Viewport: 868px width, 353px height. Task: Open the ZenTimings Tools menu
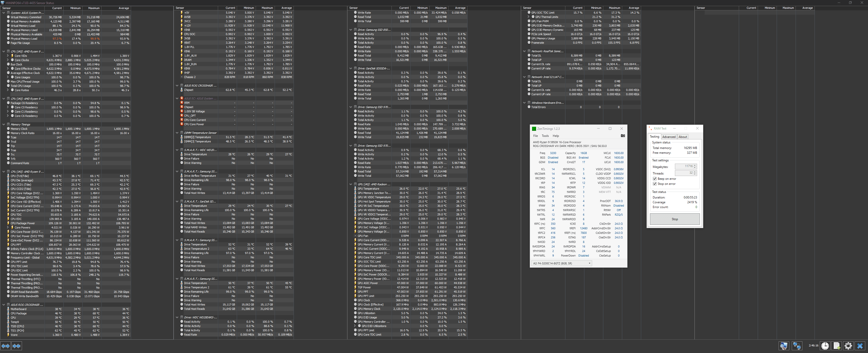(x=545, y=136)
